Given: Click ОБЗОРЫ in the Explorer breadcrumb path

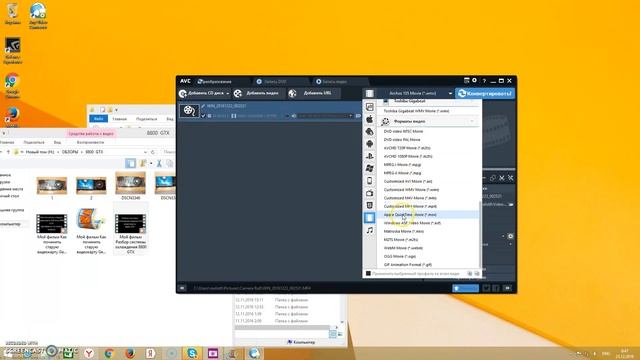Looking at the screenshot, I should [70, 152].
